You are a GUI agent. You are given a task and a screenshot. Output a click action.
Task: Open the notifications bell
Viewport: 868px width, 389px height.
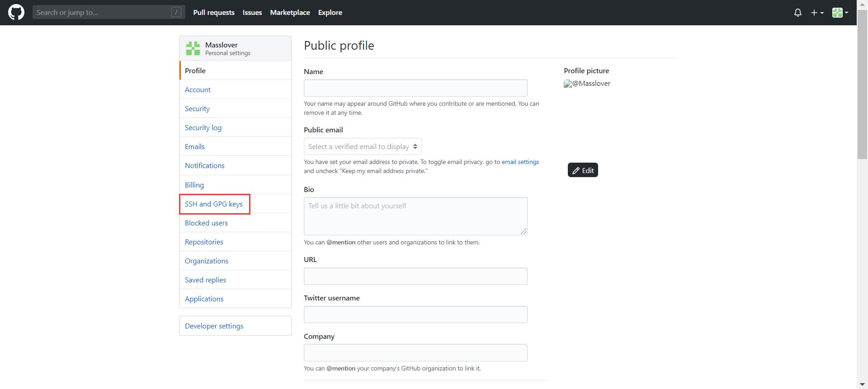click(798, 13)
